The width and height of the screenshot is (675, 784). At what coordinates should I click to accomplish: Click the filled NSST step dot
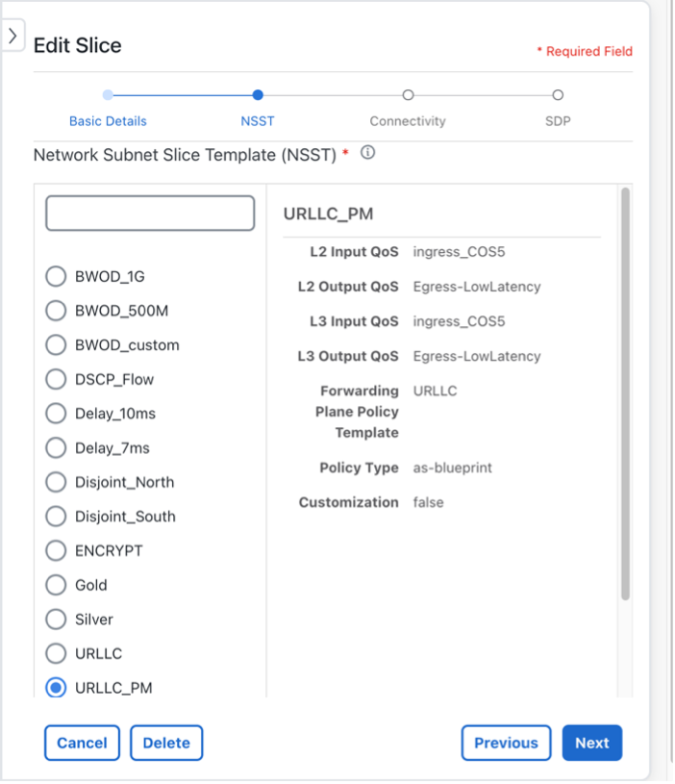coord(257,95)
